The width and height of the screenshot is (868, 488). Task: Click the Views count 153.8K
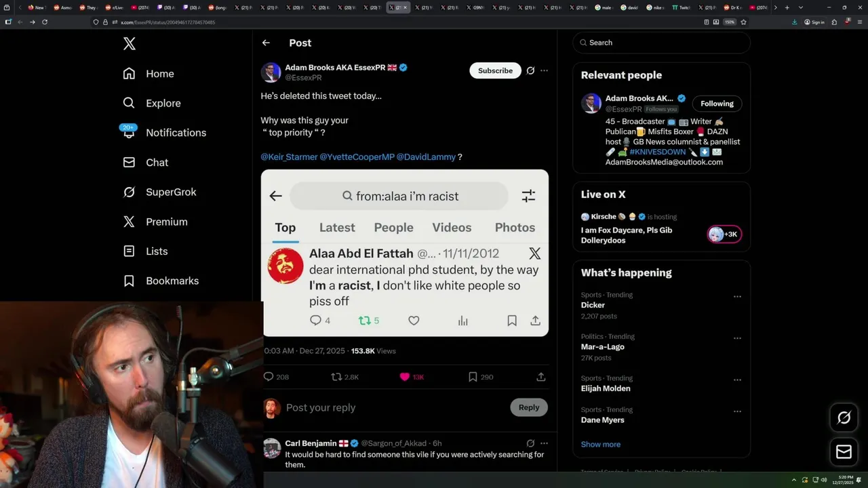[372, 351]
